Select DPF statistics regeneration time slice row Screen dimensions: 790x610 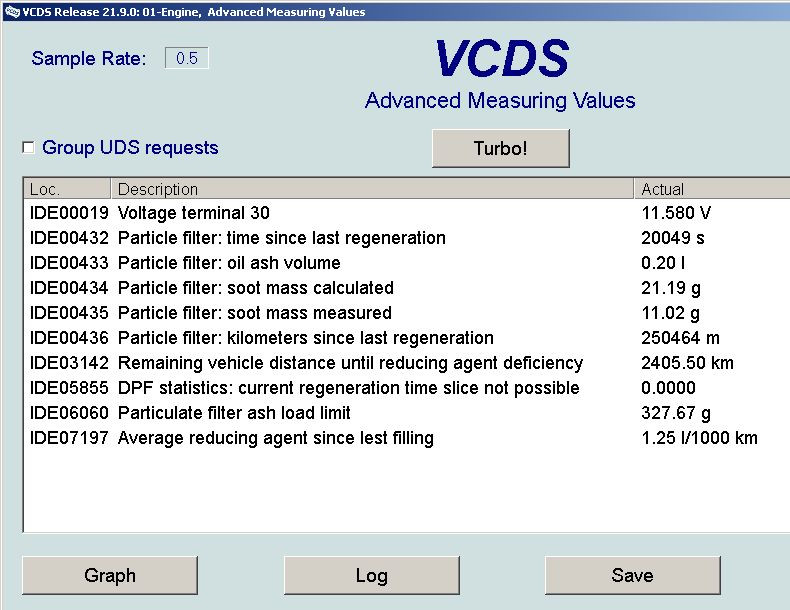(407, 388)
